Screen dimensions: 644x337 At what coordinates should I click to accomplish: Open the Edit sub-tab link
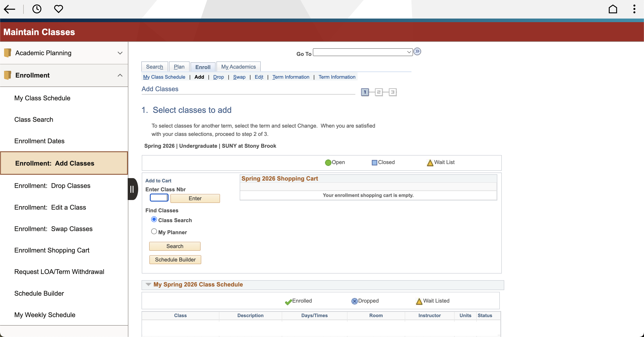click(259, 77)
